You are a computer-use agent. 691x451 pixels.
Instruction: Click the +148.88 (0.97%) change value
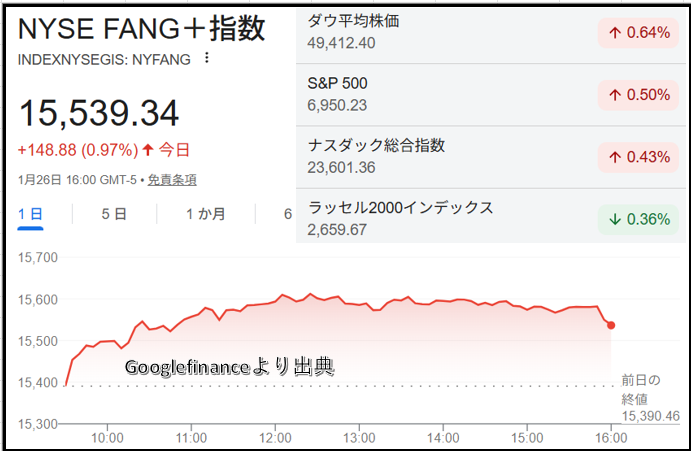[x=77, y=150]
